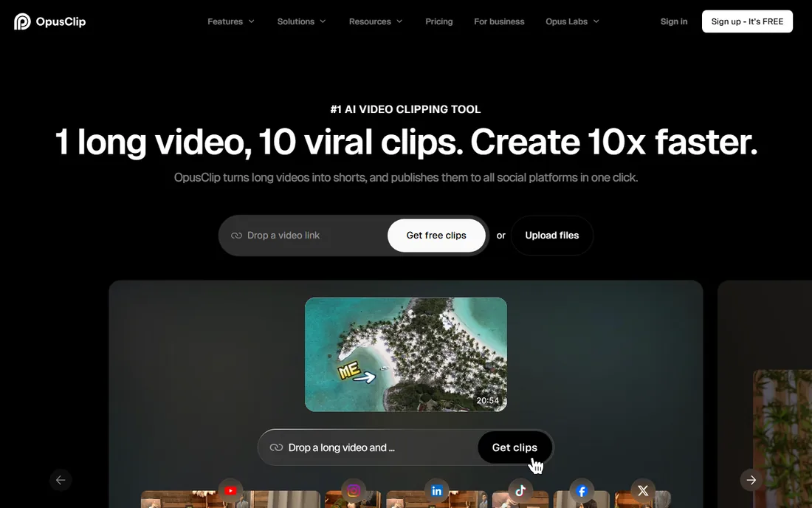Click the Get clips demo button
The image size is (812, 508).
point(515,447)
